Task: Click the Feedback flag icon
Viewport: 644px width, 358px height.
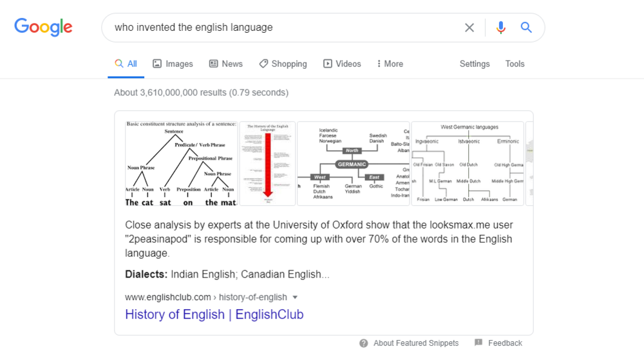Action: [478, 343]
